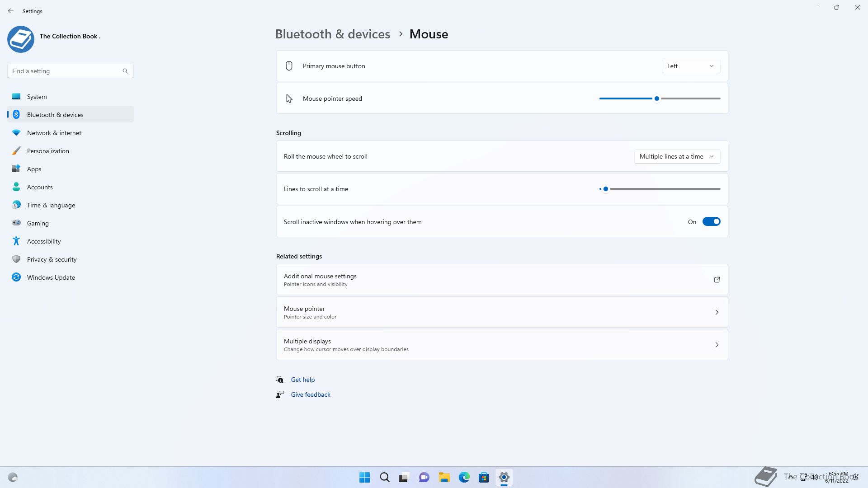Open the external link icon for Additional mouse settings

[x=717, y=280]
